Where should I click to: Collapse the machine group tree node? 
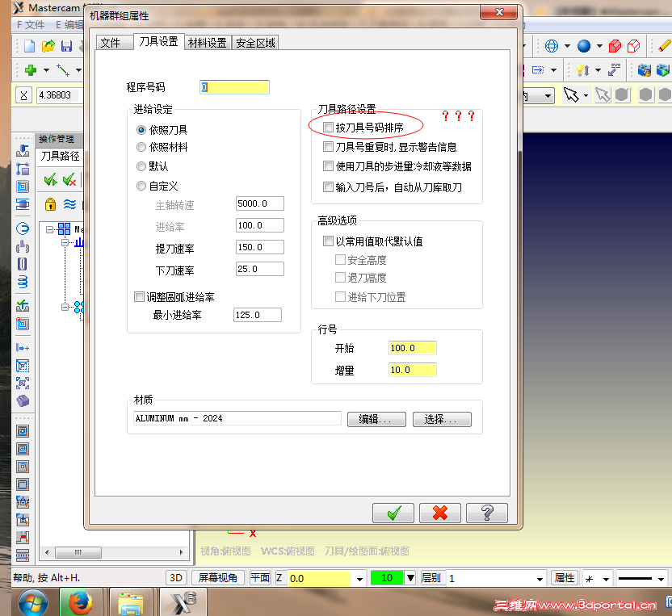tap(50, 229)
